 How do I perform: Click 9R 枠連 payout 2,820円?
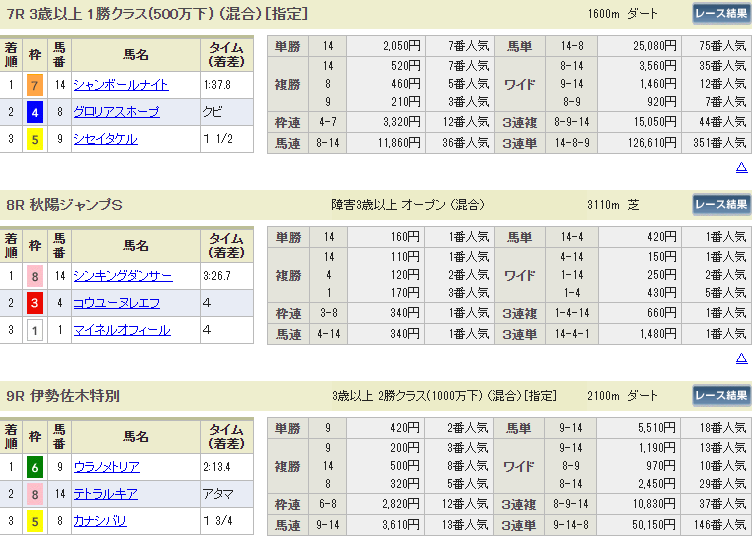[x=402, y=504]
